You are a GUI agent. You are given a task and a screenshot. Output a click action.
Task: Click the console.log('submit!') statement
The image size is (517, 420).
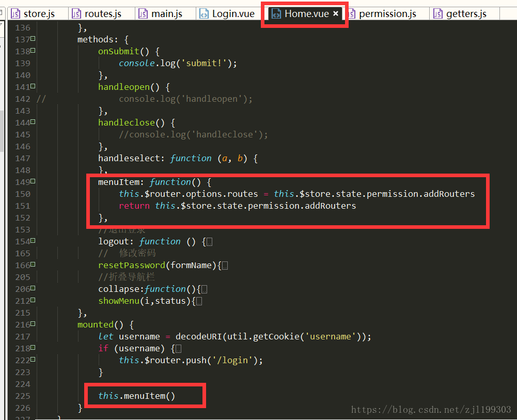click(x=178, y=64)
